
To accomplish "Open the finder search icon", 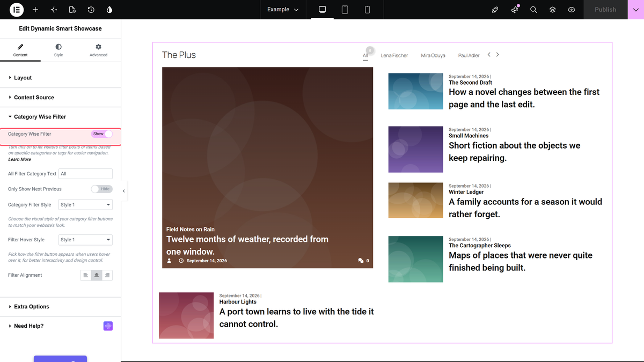I will (533, 10).
